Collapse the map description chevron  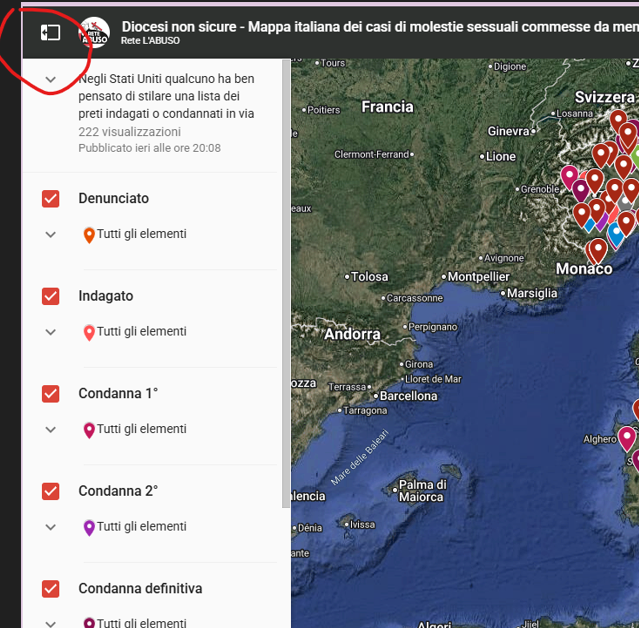click(51, 79)
